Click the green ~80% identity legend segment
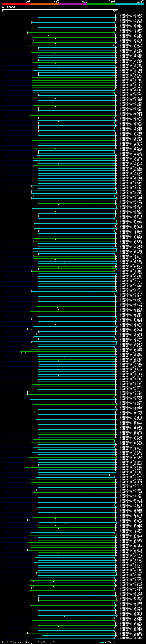 (101, 4)
